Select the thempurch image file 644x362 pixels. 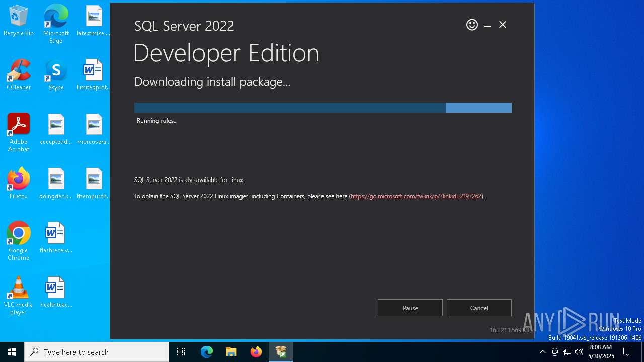[94, 184]
